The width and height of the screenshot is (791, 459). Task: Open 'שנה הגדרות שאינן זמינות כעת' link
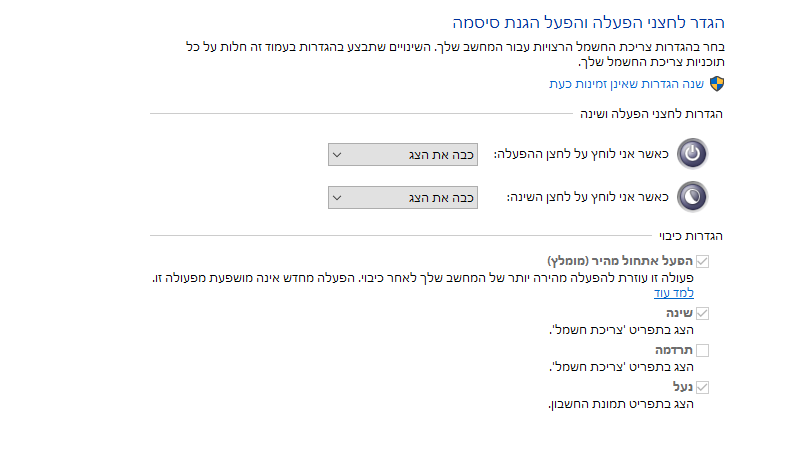(x=628, y=84)
